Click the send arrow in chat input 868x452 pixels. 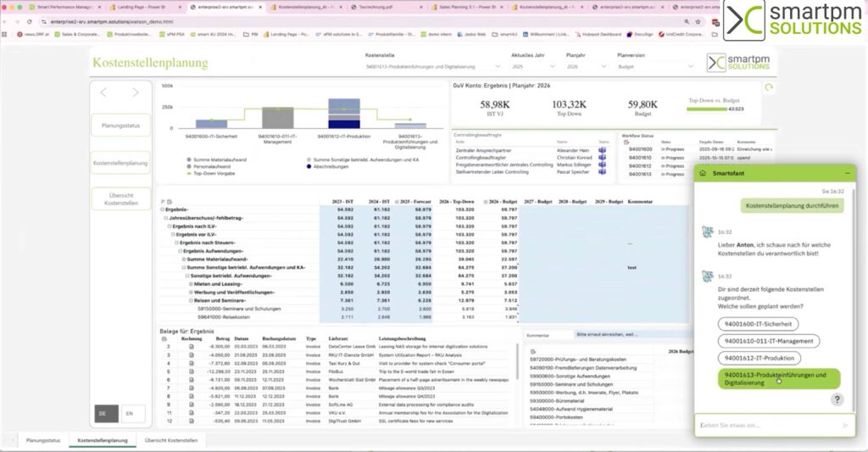tap(845, 425)
